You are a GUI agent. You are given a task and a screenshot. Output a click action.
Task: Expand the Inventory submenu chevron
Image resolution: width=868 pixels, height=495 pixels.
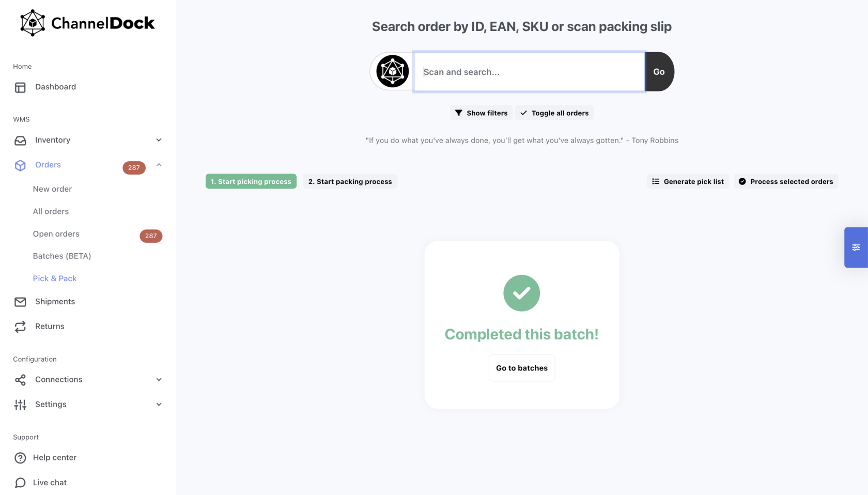(159, 140)
